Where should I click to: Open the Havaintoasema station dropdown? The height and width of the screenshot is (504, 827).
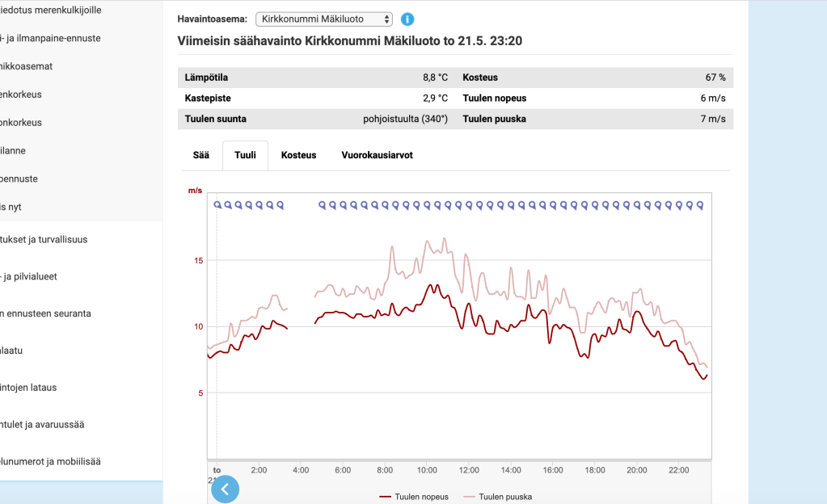click(x=323, y=19)
